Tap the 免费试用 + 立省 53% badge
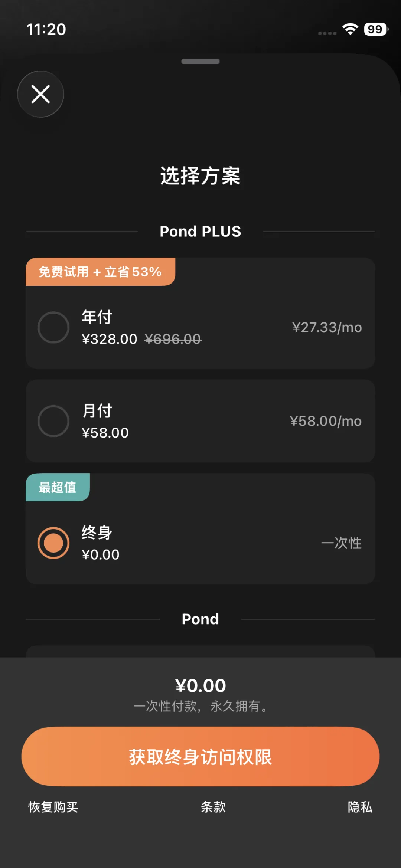 [x=100, y=272]
